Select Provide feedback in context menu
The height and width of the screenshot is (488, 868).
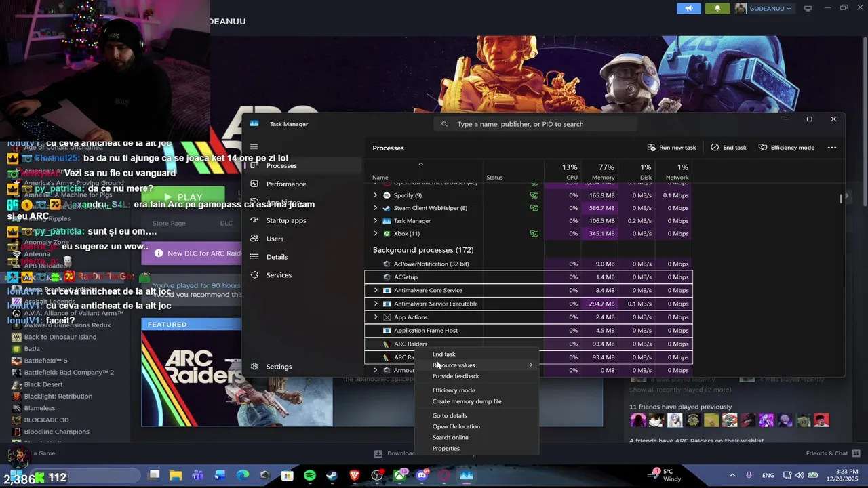(456, 376)
